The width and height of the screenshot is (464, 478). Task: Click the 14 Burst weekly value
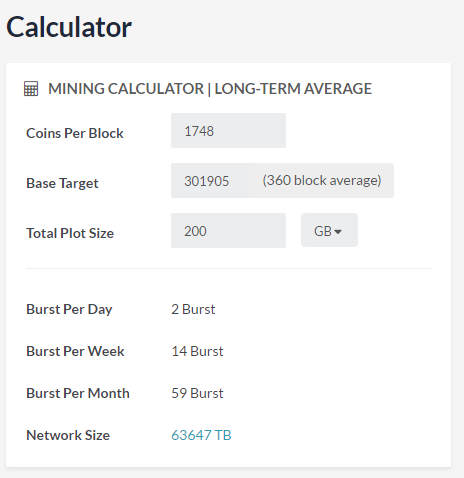pyautogui.click(x=197, y=351)
